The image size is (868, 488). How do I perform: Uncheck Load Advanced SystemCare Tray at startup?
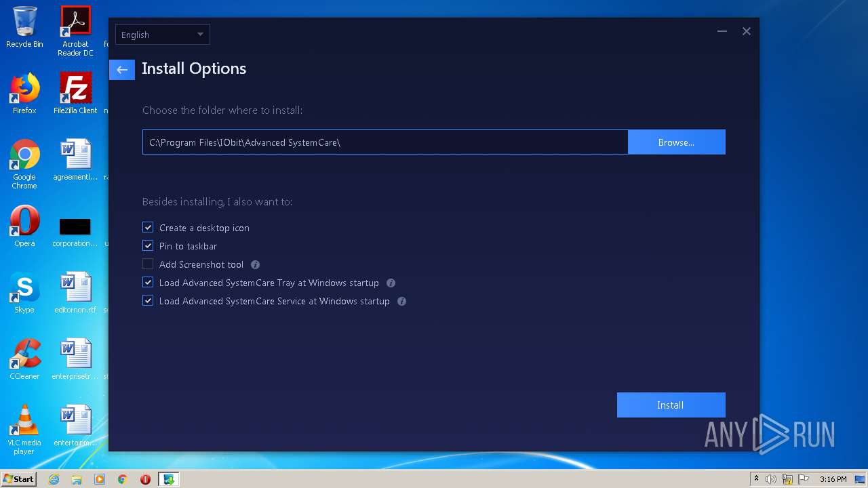pyautogui.click(x=148, y=283)
